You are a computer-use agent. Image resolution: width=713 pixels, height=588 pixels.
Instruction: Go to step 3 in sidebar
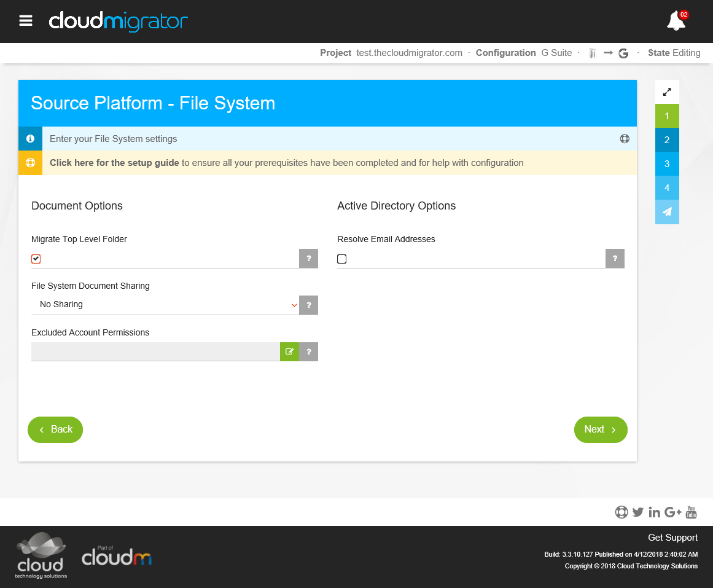tap(667, 164)
